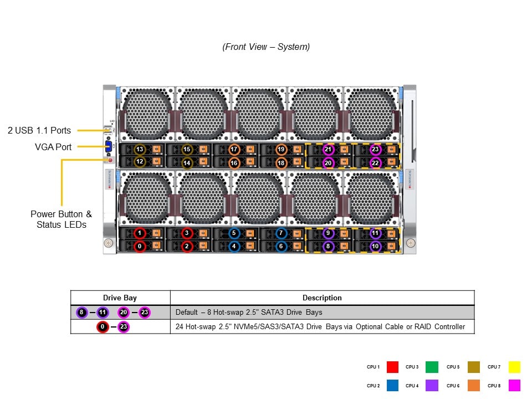The height and width of the screenshot is (399, 532).
Task: Select the green CPU 3 legend swatch
Action: coord(432,367)
